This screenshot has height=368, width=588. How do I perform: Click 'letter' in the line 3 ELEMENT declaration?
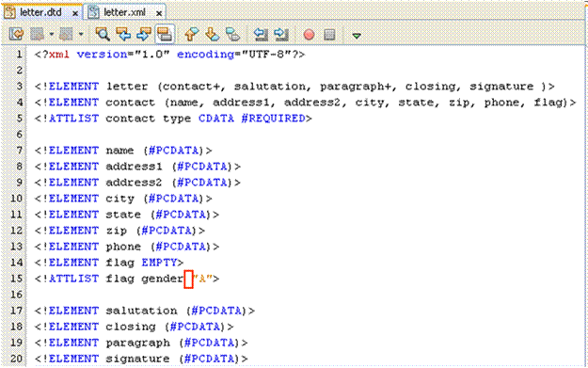point(127,87)
